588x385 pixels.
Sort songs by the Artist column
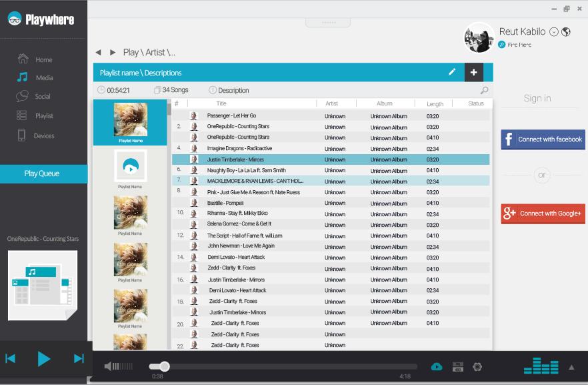(331, 103)
